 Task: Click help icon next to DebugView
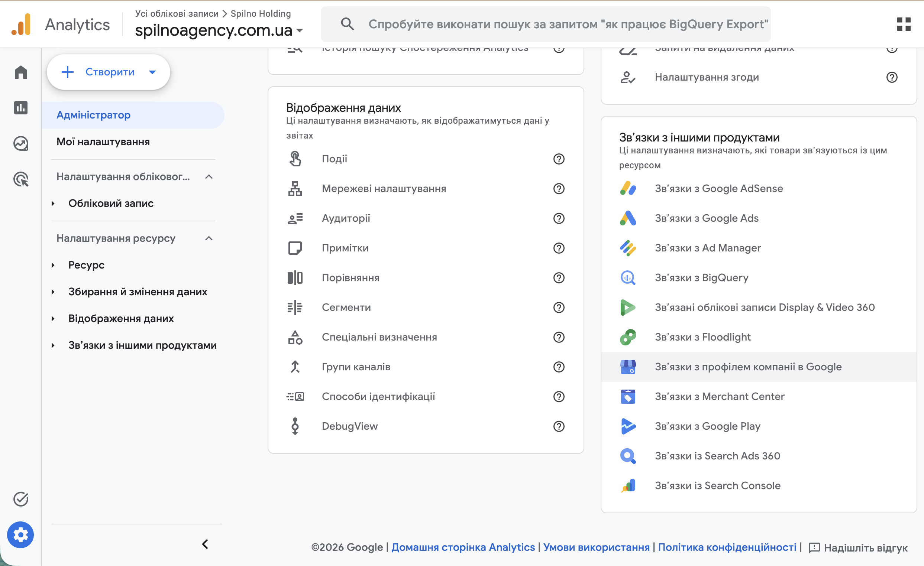(559, 426)
